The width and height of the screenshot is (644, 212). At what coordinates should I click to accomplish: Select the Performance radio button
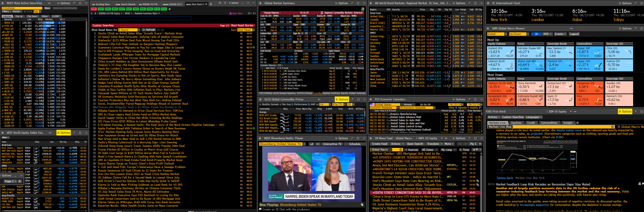(292, 104)
